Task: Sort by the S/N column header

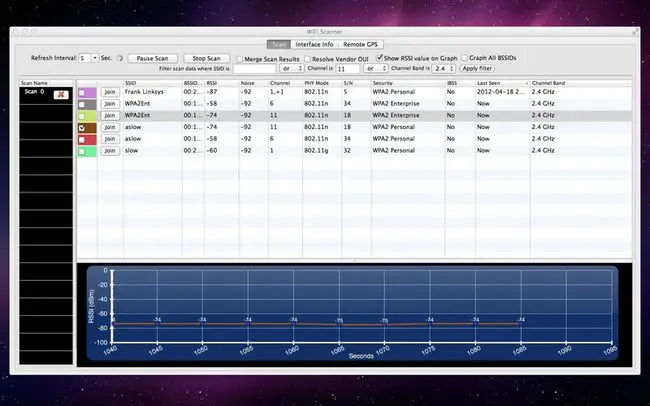Action: (357, 83)
